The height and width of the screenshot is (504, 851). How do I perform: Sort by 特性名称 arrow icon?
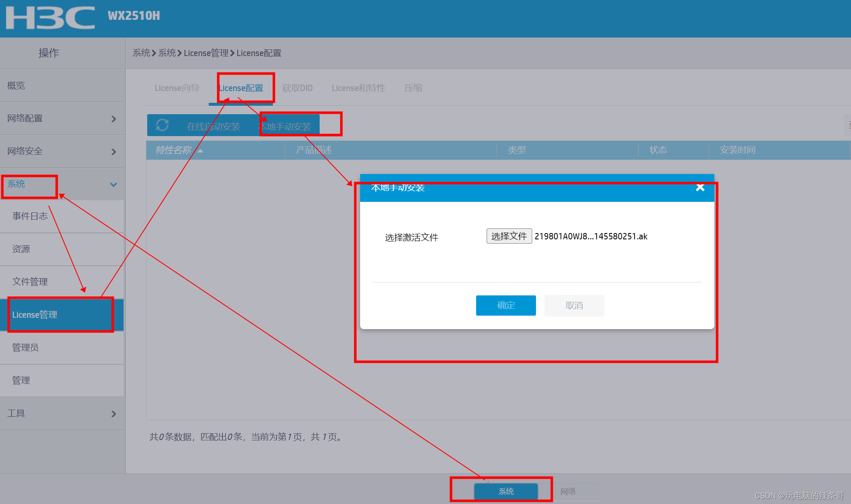click(200, 151)
